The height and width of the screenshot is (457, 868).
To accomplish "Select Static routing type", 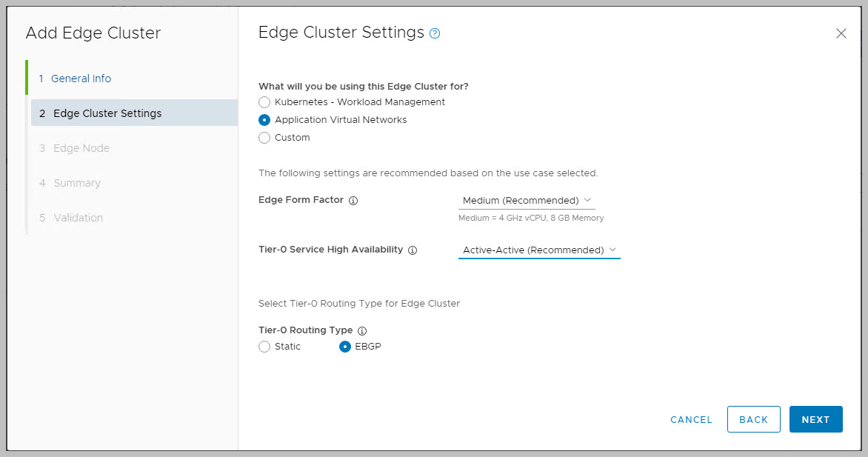I will (264, 347).
